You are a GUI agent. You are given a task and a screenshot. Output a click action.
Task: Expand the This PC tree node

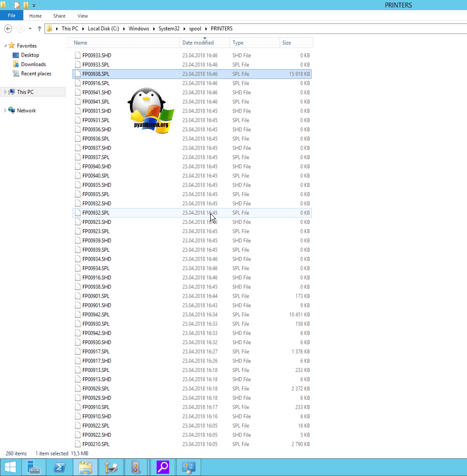5,92
